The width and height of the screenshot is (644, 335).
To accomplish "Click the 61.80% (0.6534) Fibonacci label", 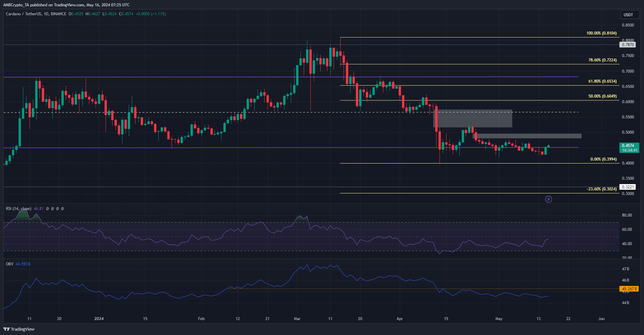I will tap(603, 81).
